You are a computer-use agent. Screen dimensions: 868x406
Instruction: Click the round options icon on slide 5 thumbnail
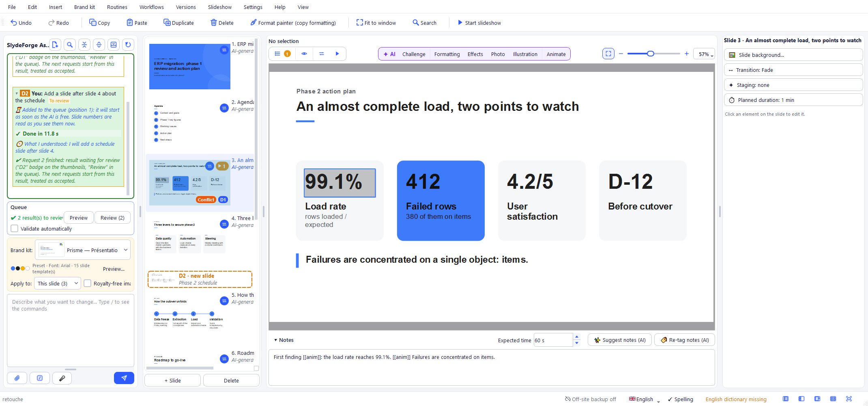(224, 301)
